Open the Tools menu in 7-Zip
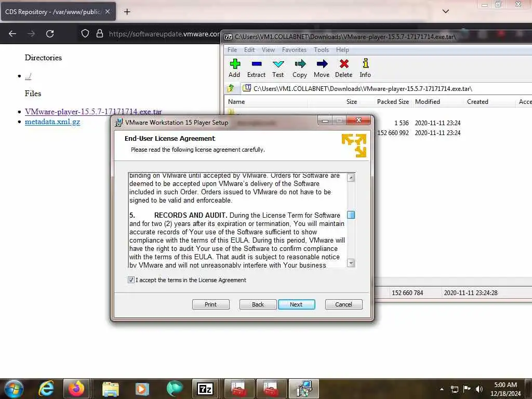The width and height of the screenshot is (532, 399). pyautogui.click(x=321, y=50)
